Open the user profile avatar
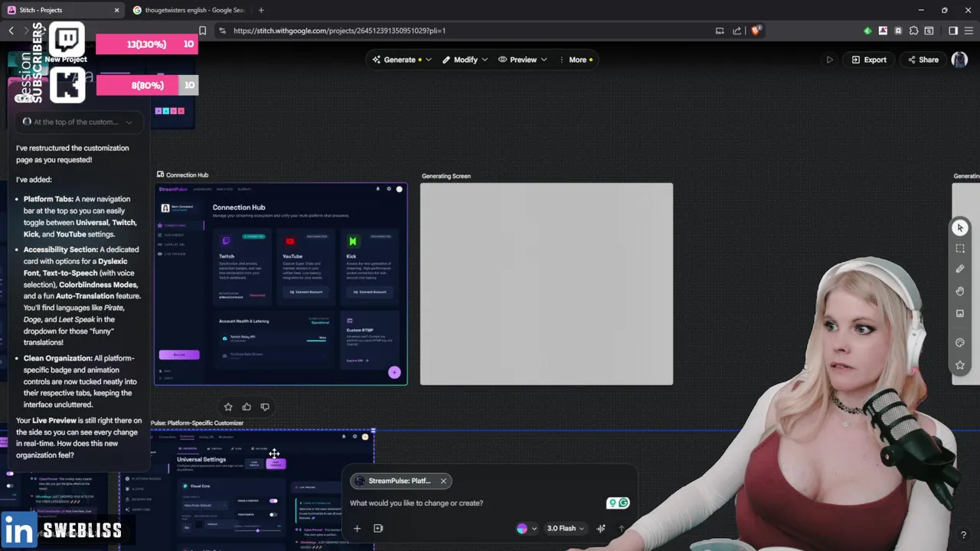This screenshot has width=980, height=551. pyautogui.click(x=959, y=60)
